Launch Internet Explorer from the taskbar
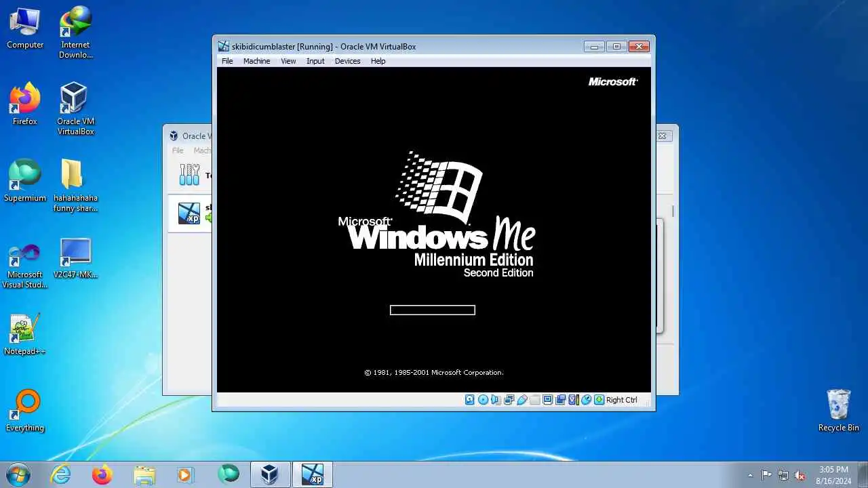868x488 pixels. pos(61,474)
